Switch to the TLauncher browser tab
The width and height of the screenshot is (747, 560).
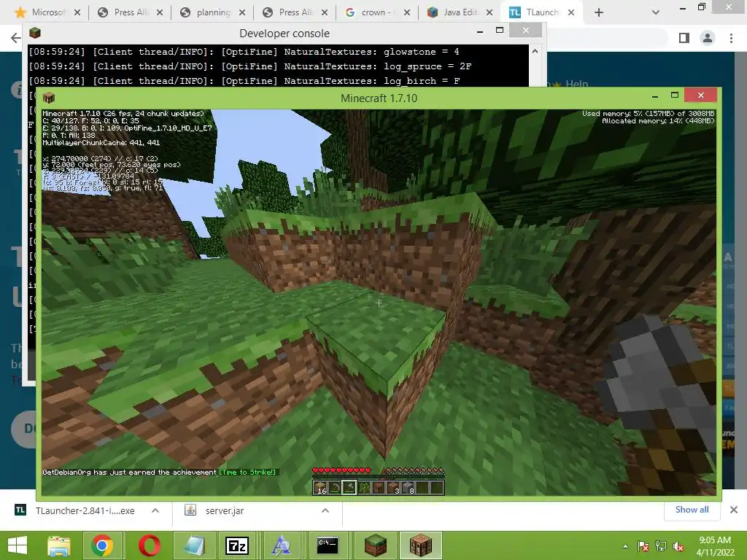542,12
